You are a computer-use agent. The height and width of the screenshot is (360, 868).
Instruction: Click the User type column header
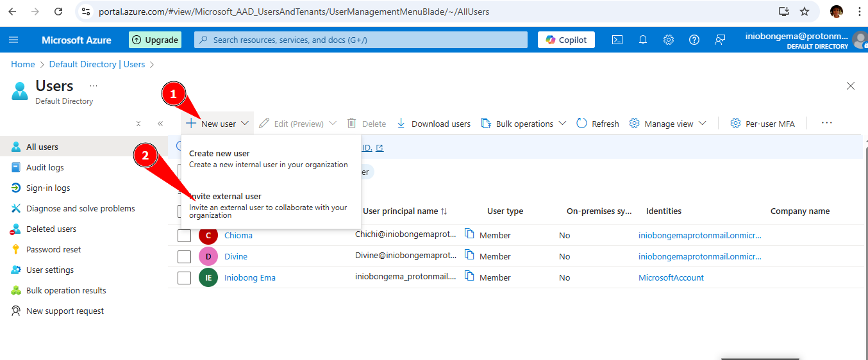[505, 211]
